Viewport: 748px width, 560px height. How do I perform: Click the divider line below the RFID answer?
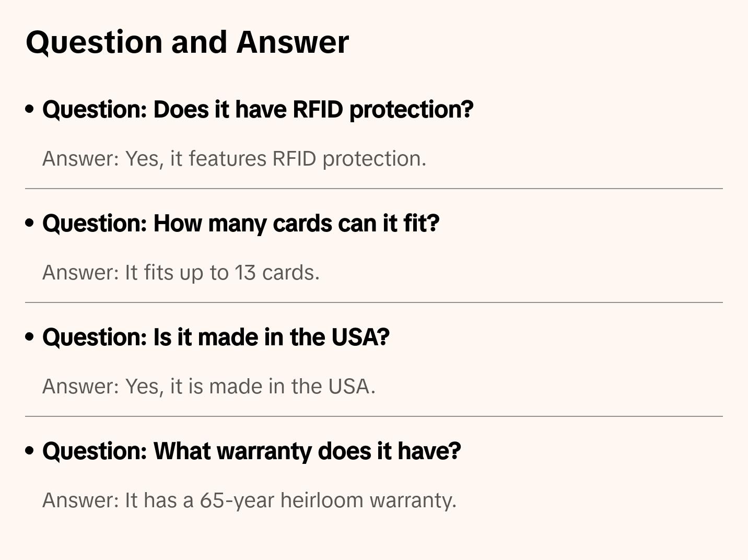pyautogui.click(x=374, y=189)
